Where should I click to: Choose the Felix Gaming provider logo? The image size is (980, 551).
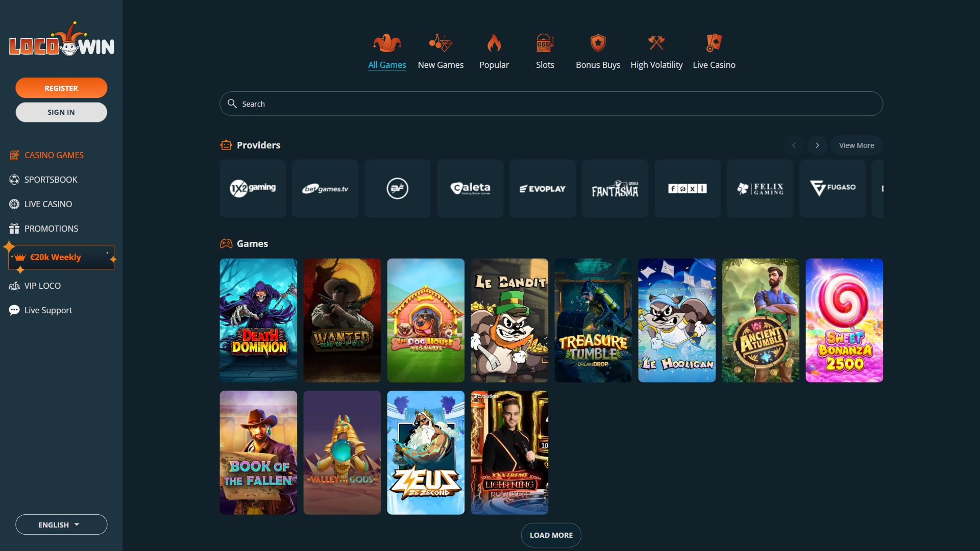(x=760, y=188)
